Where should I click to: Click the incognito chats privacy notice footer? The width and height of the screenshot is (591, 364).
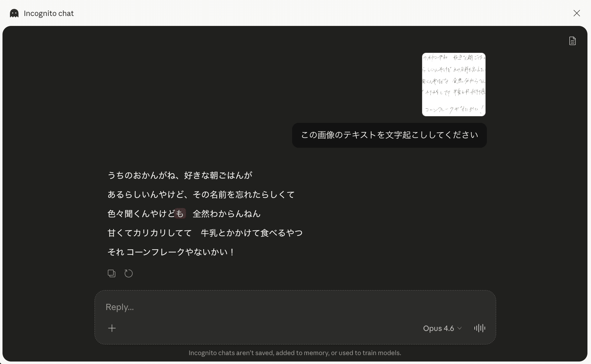[x=295, y=353]
